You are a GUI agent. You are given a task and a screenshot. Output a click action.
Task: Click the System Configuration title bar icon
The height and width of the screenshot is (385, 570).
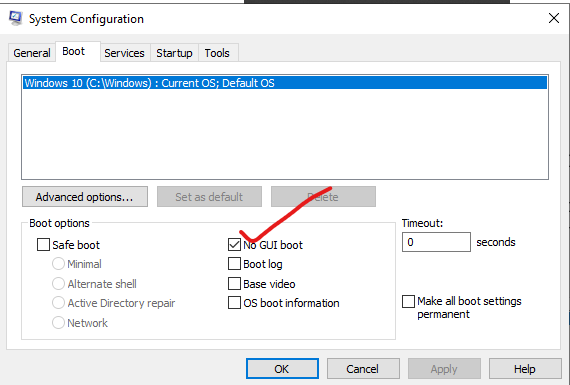coord(16,18)
